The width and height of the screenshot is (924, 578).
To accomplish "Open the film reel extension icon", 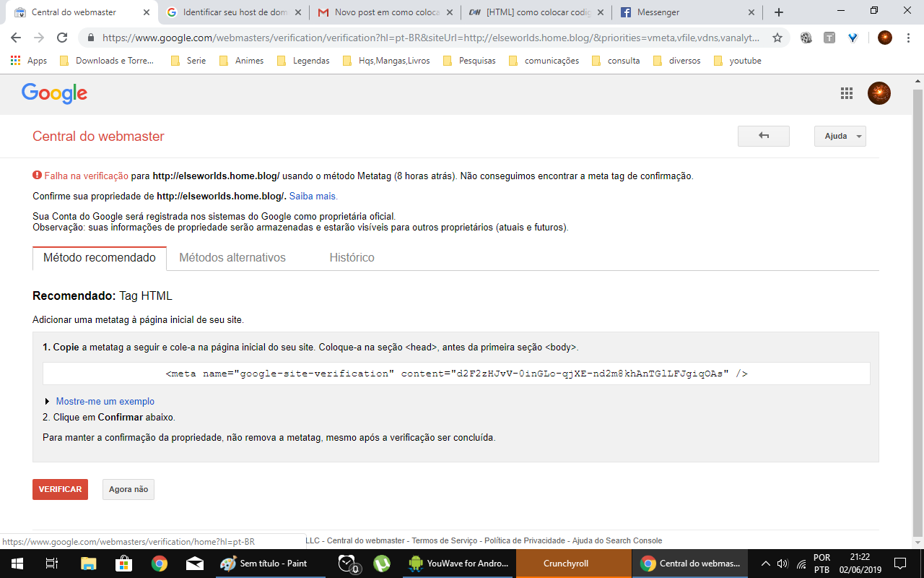I will coord(806,38).
